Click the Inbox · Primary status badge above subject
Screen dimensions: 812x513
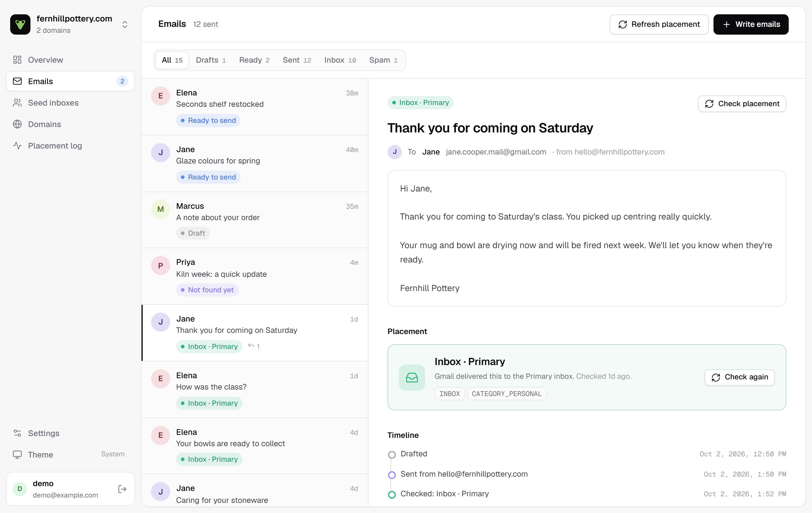coord(420,102)
